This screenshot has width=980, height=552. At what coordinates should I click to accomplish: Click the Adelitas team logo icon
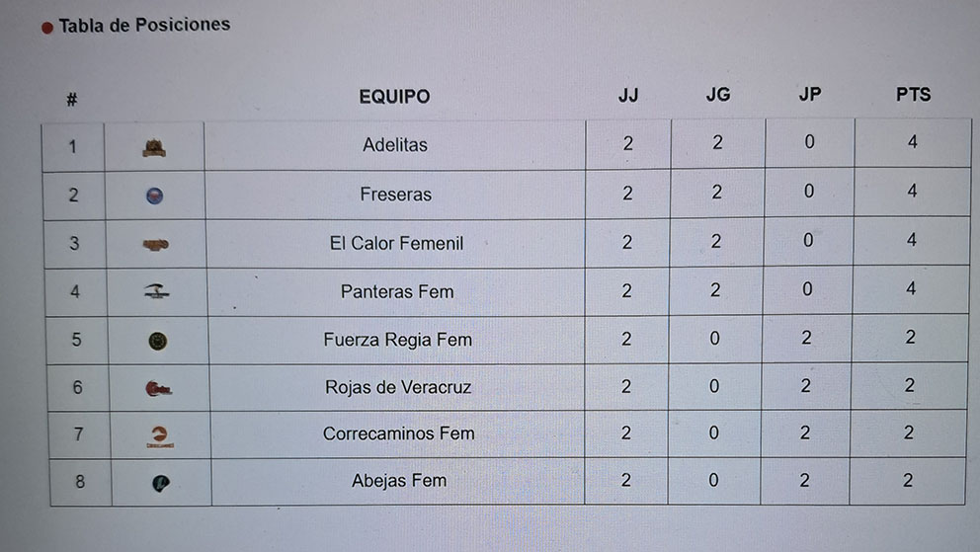(154, 148)
